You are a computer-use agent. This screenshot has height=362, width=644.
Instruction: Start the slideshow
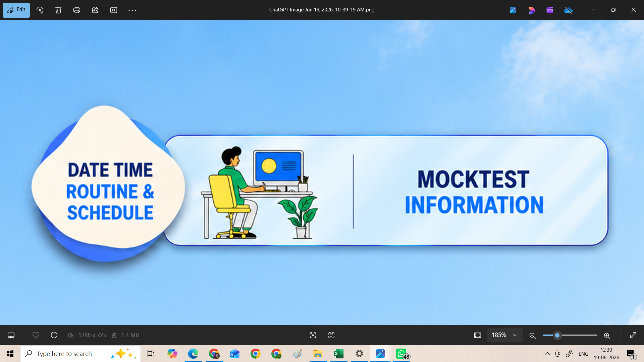[114, 10]
